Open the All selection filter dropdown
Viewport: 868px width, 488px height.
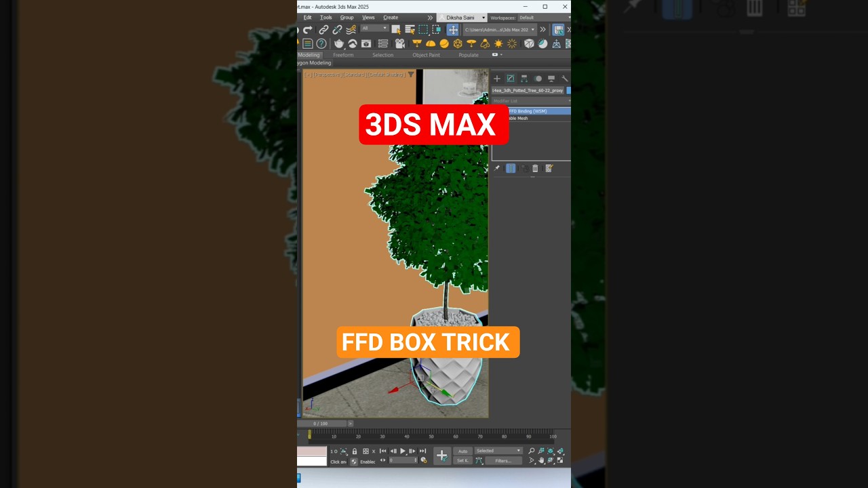click(374, 28)
